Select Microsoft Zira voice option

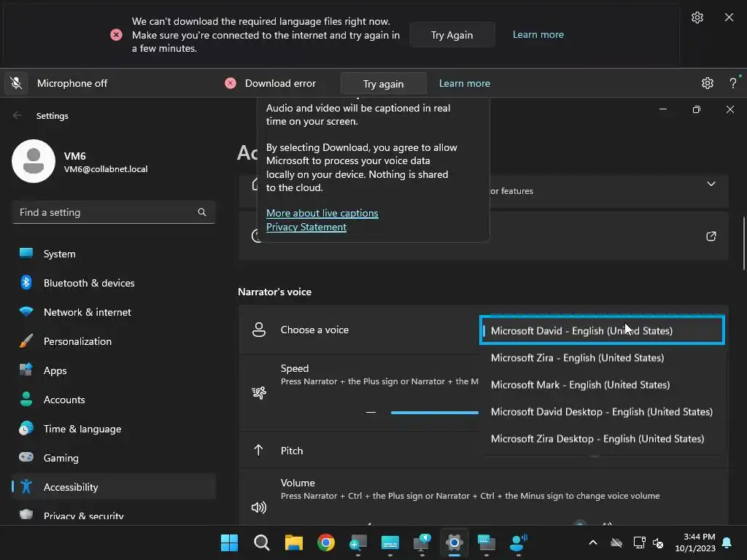(x=602, y=357)
